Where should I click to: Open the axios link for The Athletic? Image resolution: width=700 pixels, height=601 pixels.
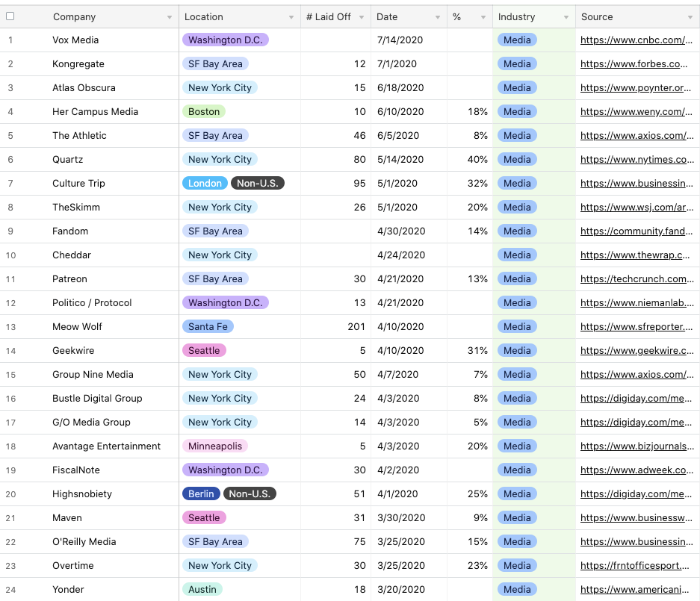coord(636,136)
